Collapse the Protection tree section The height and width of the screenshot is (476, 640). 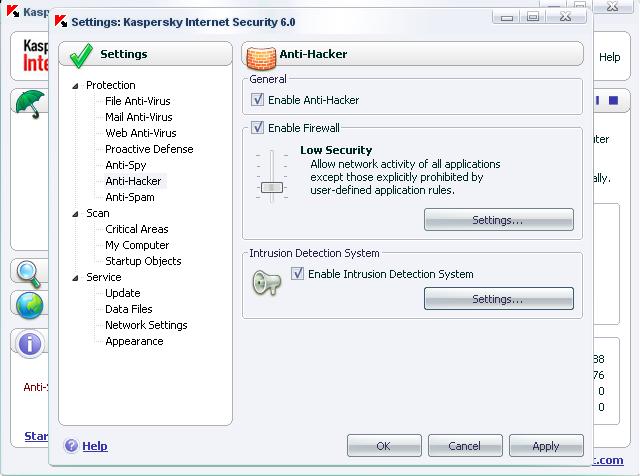(x=75, y=86)
